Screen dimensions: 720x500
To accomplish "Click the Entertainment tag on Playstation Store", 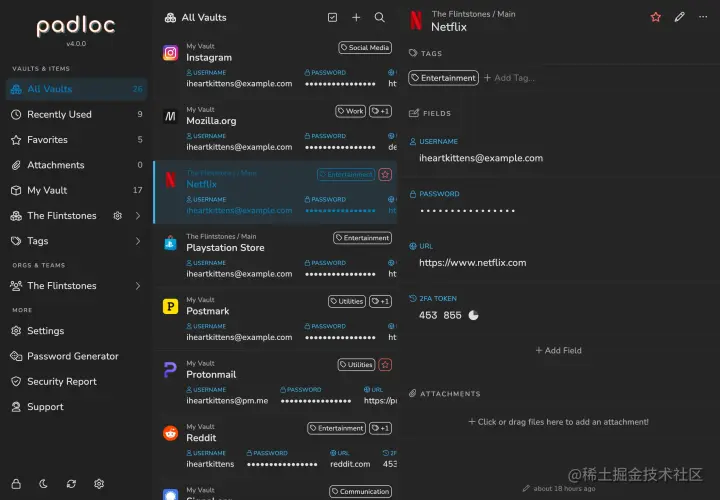I will click(362, 238).
